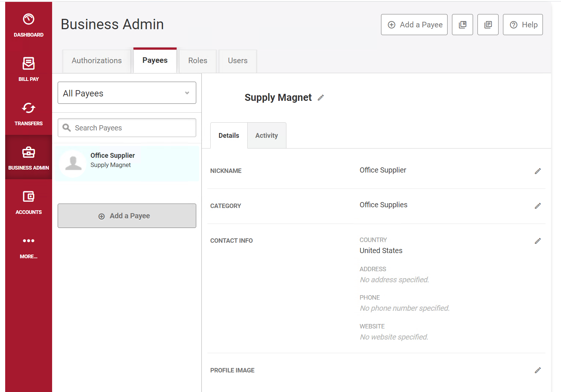Open the Roles tab
Image resolution: width=561 pixels, height=392 pixels.
click(198, 61)
